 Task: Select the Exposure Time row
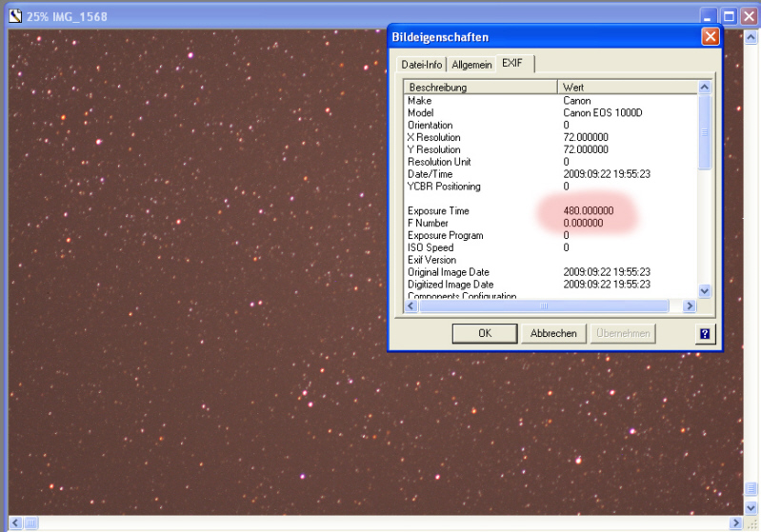coord(438,210)
